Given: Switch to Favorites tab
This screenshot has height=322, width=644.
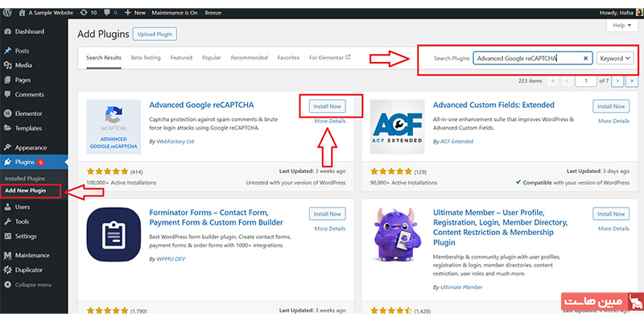Looking at the screenshot, I should coord(288,57).
